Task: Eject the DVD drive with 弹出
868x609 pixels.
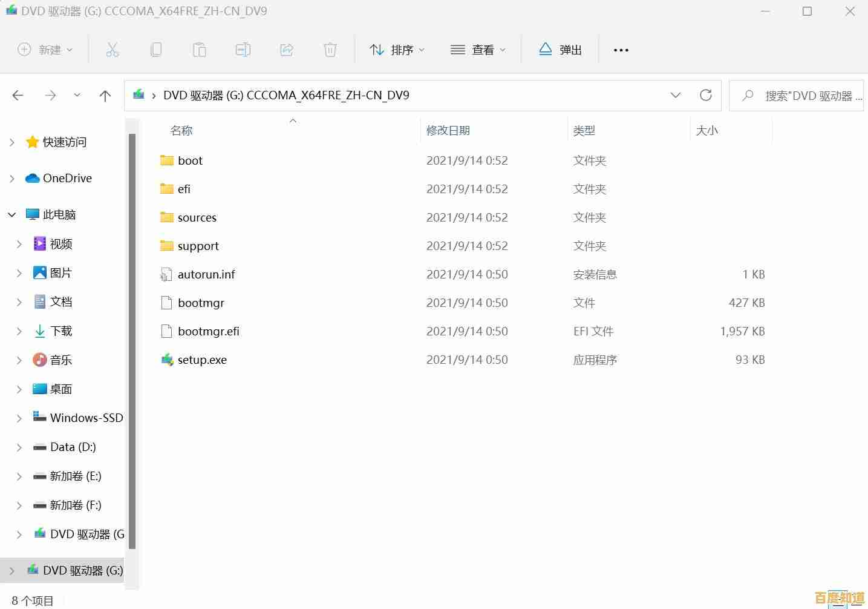Action: point(560,50)
